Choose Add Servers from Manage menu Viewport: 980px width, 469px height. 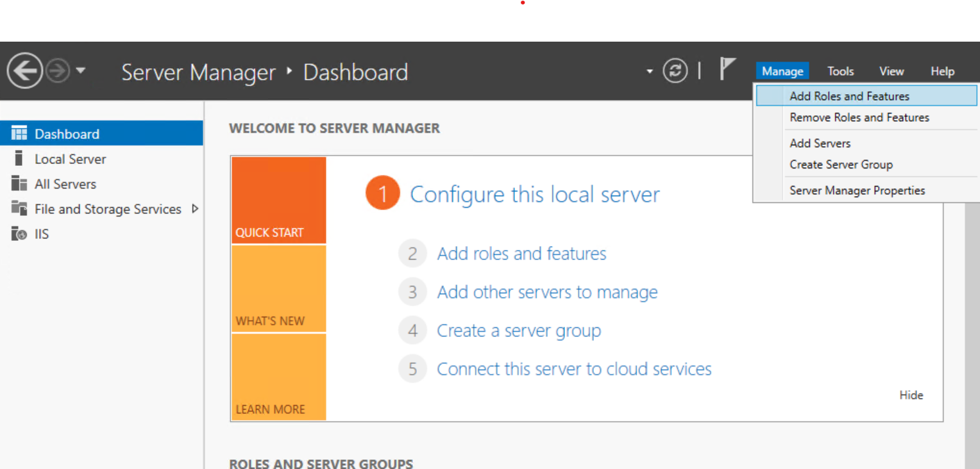tap(866, 143)
